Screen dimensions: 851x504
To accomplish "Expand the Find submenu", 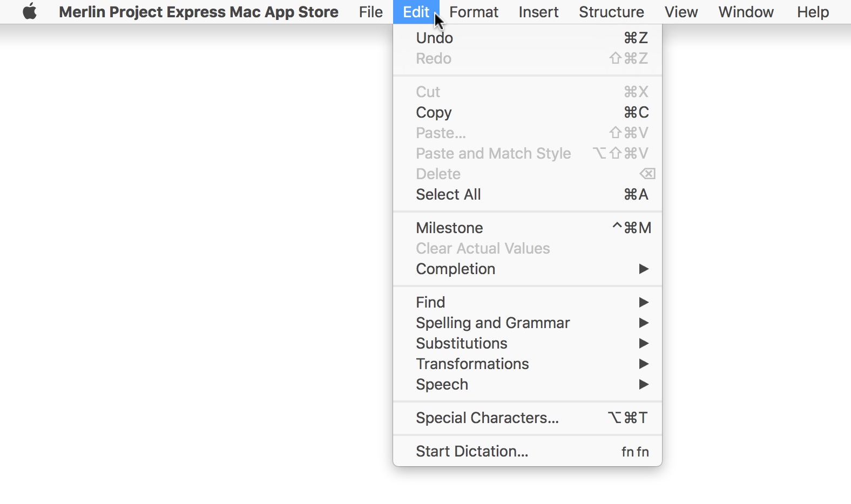I will click(x=528, y=302).
